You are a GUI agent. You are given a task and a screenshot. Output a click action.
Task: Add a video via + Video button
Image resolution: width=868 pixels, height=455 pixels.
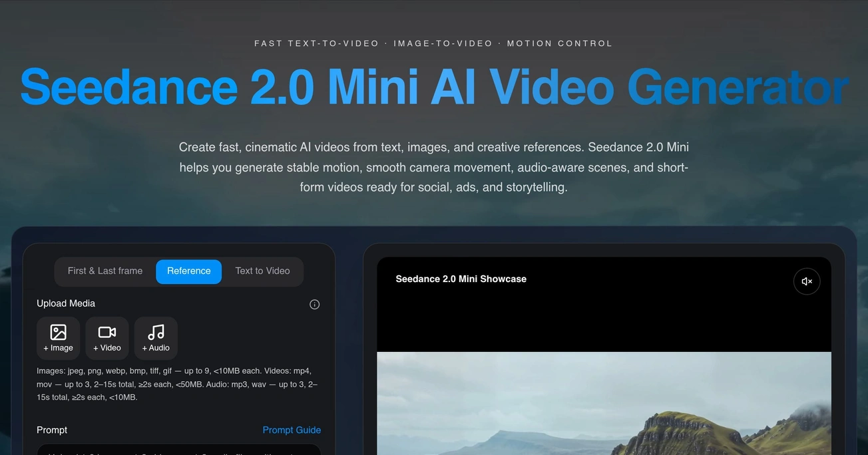107,338
